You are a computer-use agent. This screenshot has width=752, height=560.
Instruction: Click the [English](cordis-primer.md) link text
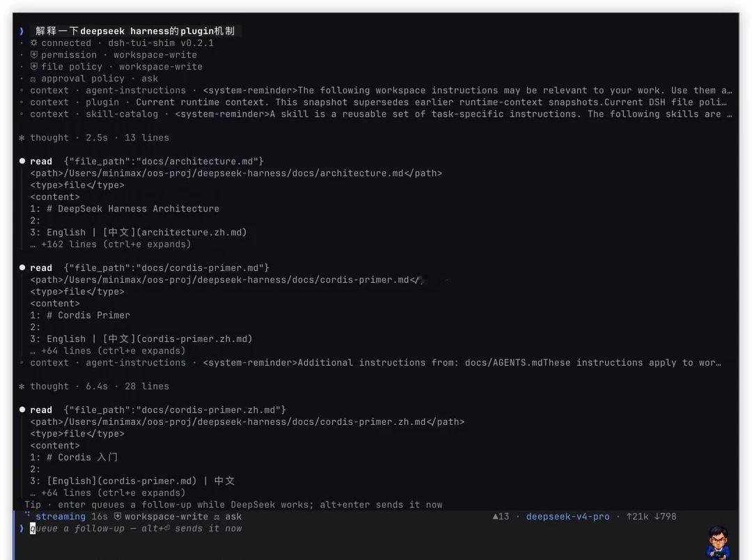tap(122, 481)
